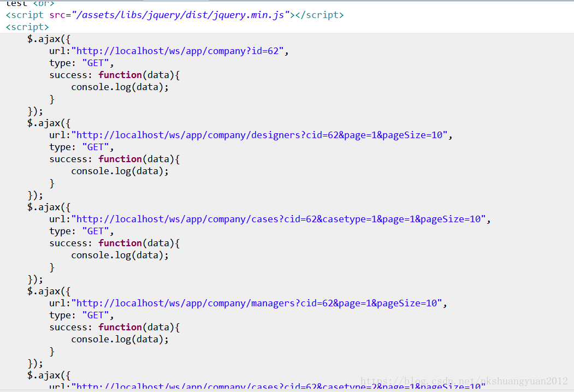Image resolution: width=574 pixels, height=392 pixels.
Task: Click function keyword in managers success handler
Action: [120, 328]
